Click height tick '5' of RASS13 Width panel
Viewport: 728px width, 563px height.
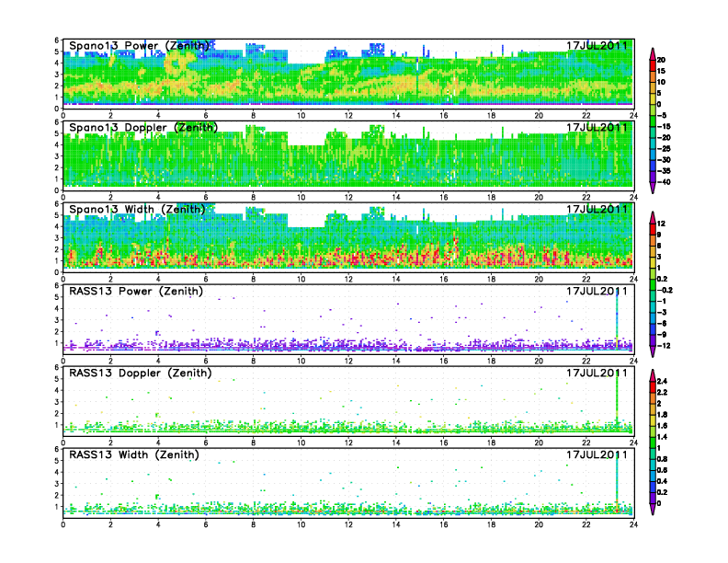(57, 461)
